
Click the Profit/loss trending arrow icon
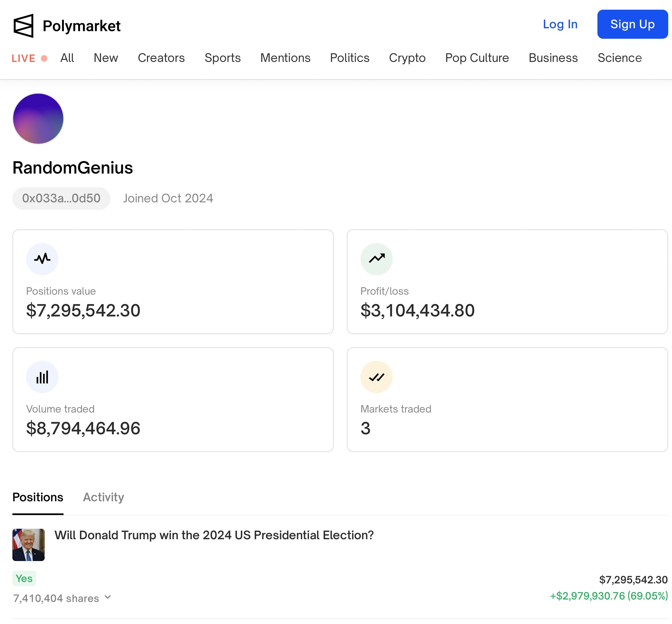coord(376,259)
